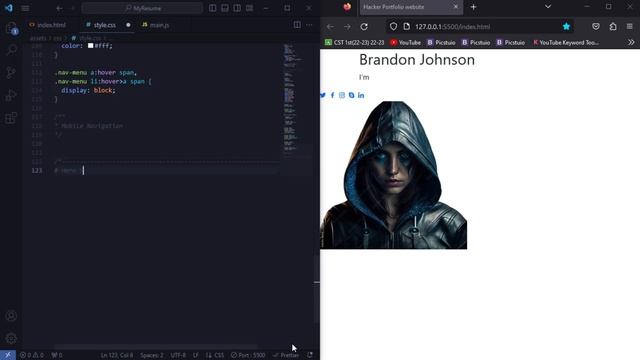Close the Hacker Portfolio website tab
Image resolution: width=640 pixels, height=360 pixels.
(x=456, y=7)
